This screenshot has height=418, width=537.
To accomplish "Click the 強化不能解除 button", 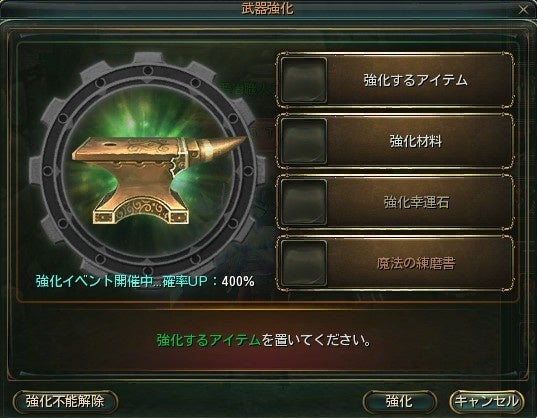I will pyautogui.click(x=65, y=401).
